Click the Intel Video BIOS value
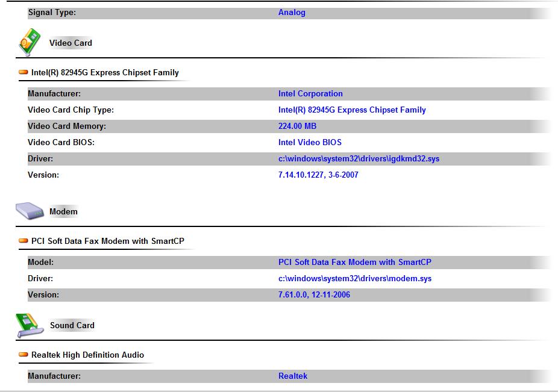 pyautogui.click(x=310, y=143)
